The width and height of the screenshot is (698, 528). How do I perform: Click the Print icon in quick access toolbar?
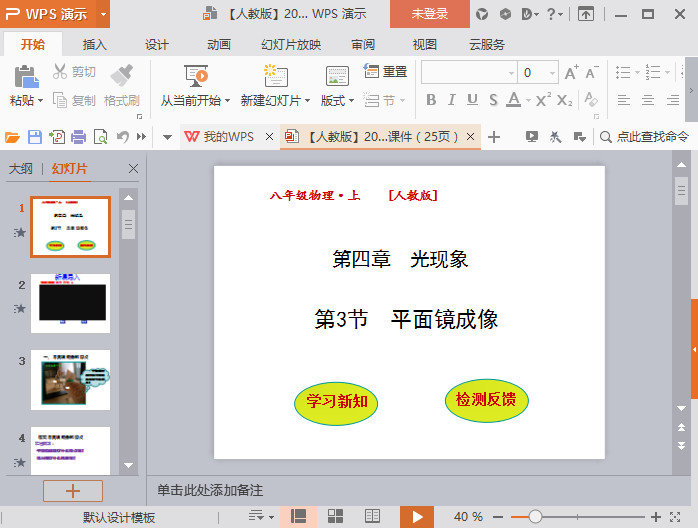(78, 137)
